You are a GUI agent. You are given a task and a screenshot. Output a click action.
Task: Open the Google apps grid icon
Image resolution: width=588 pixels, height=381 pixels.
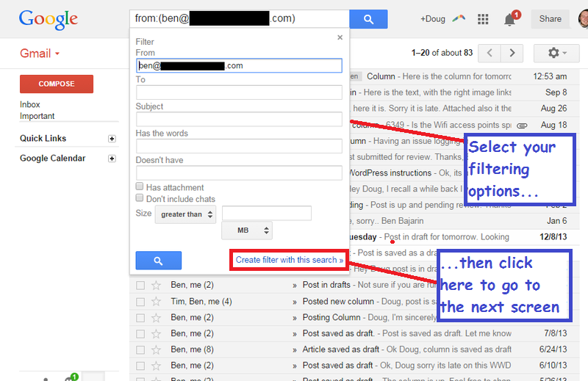coord(483,19)
